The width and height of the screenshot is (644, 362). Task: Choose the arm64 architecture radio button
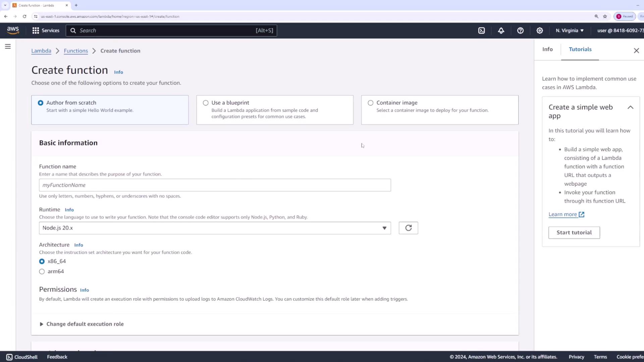click(x=42, y=271)
